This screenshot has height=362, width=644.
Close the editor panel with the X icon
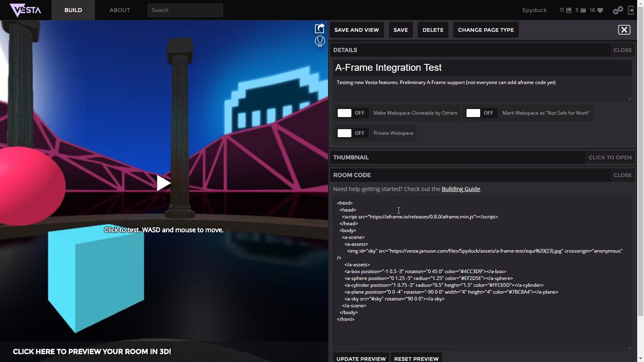pos(624,30)
